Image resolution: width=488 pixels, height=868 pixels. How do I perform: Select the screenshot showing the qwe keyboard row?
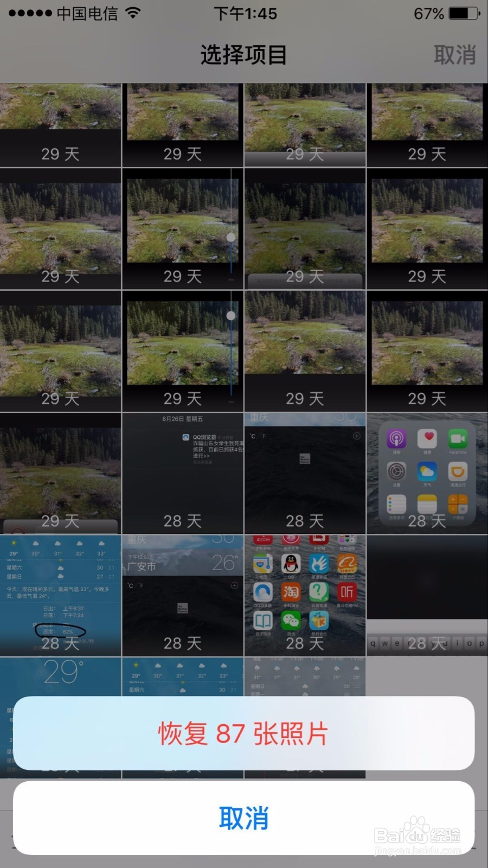point(427,596)
